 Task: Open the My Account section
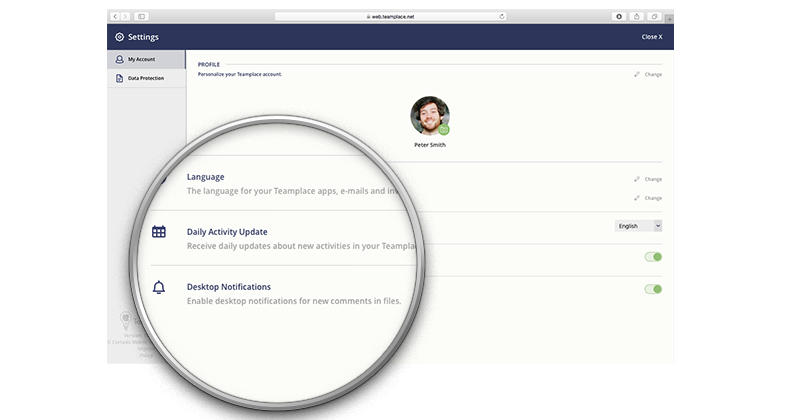[x=146, y=59]
